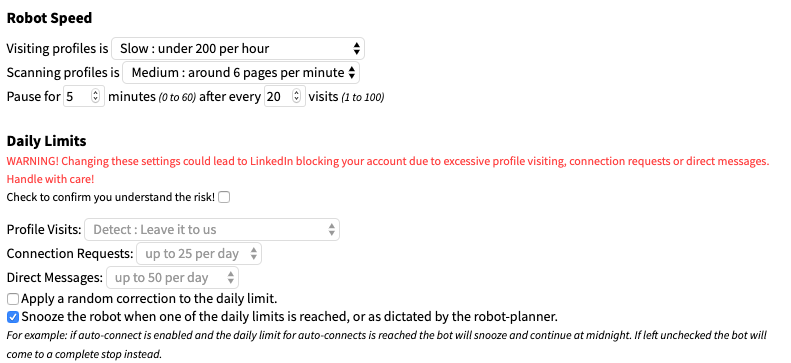Open the Connection Requests limit dropdown
Screen dimensions: 791x363
[199, 254]
